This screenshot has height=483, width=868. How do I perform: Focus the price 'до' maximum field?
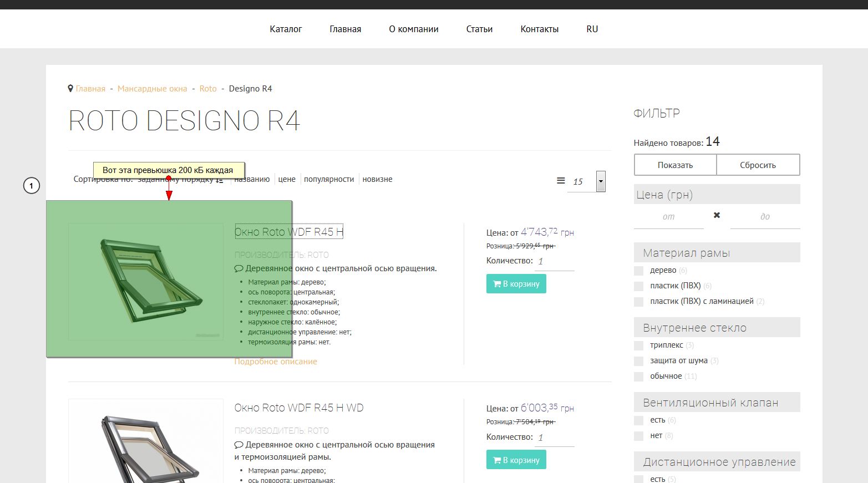coord(765,217)
